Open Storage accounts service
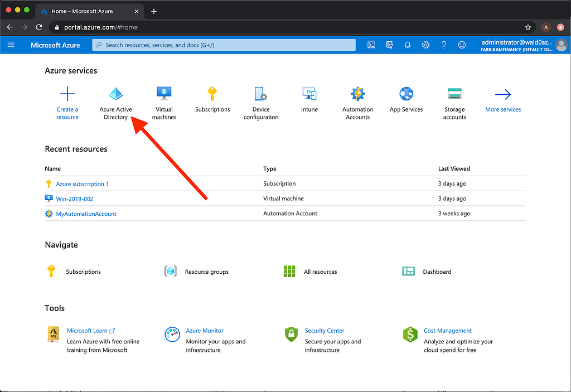The image size is (571, 392). (454, 103)
